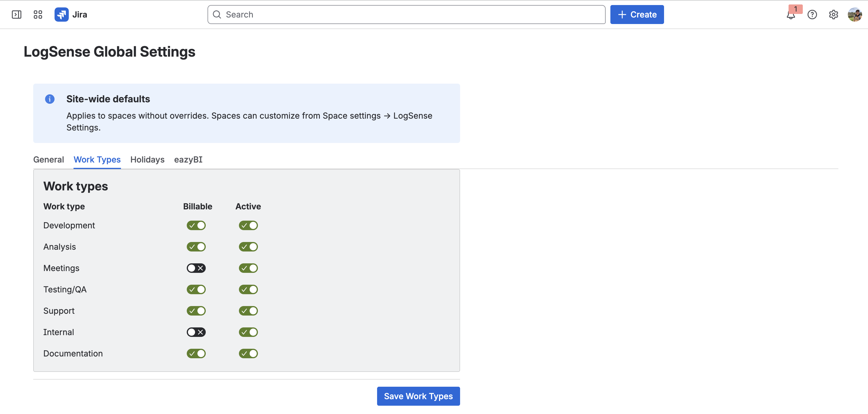The image size is (868, 414).
Task: Switch to the eazyBI tab
Action: tap(188, 160)
